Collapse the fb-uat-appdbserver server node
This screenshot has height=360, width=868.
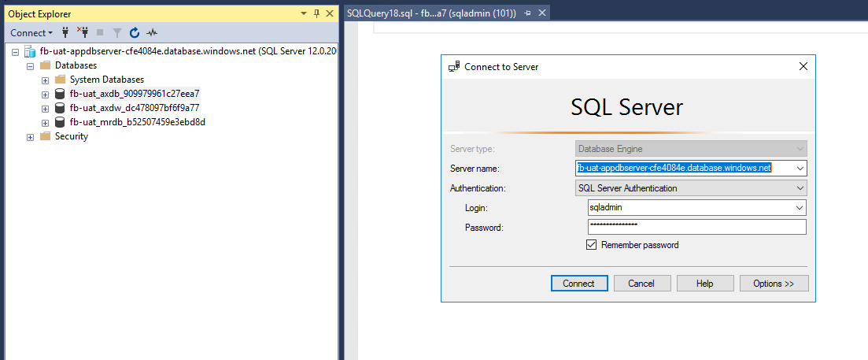click(15, 51)
